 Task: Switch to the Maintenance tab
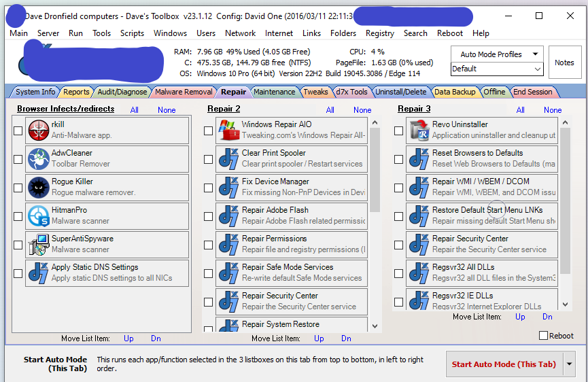(x=274, y=92)
